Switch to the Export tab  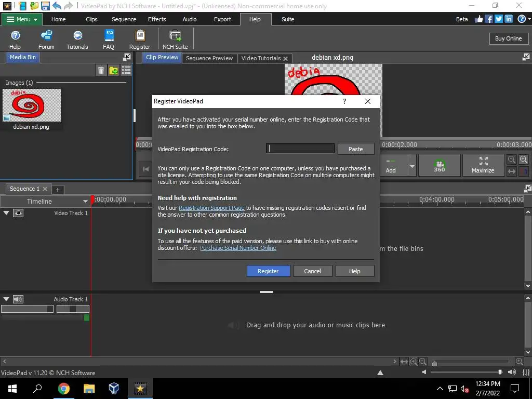(222, 19)
